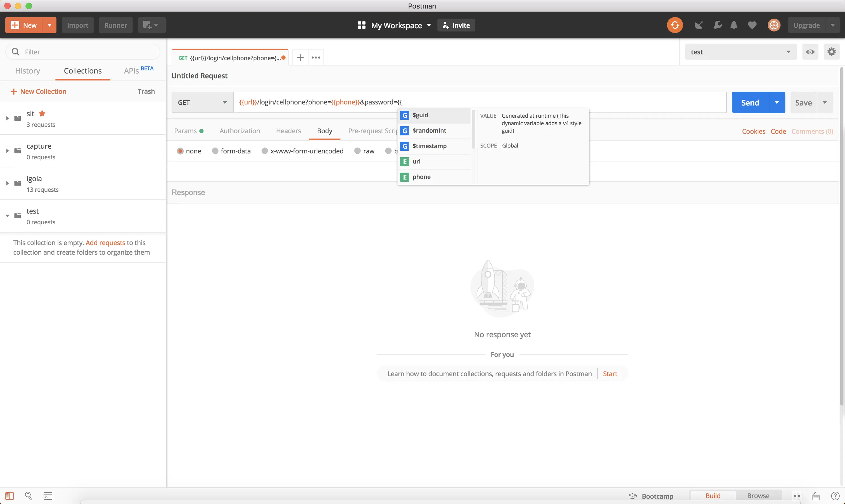Select the raw body option
Viewport: 845px width, 504px height.
click(x=357, y=151)
